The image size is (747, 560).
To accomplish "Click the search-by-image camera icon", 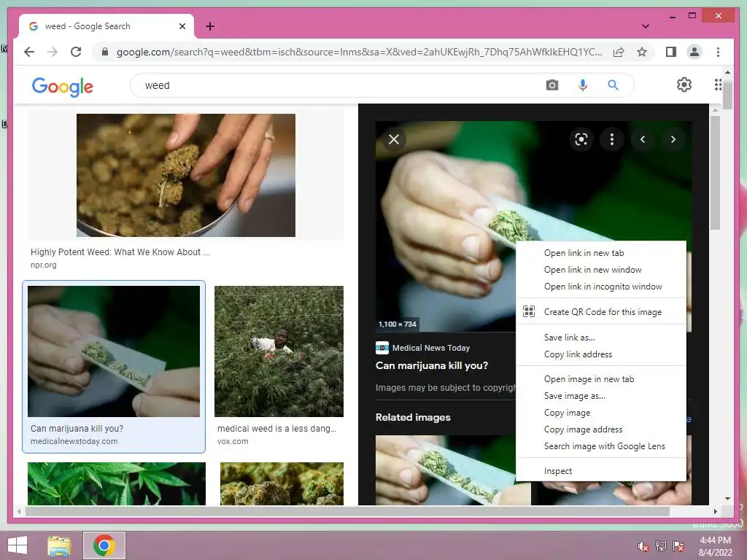I will point(551,85).
